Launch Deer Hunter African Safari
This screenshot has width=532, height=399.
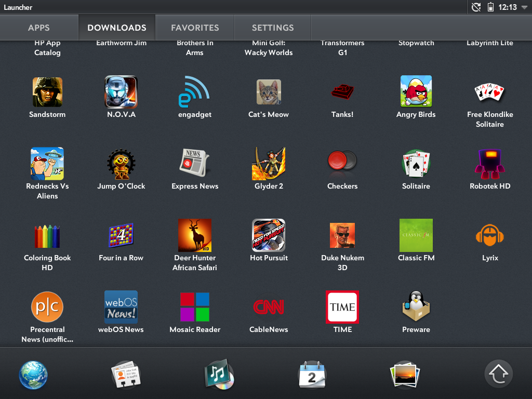(x=195, y=235)
